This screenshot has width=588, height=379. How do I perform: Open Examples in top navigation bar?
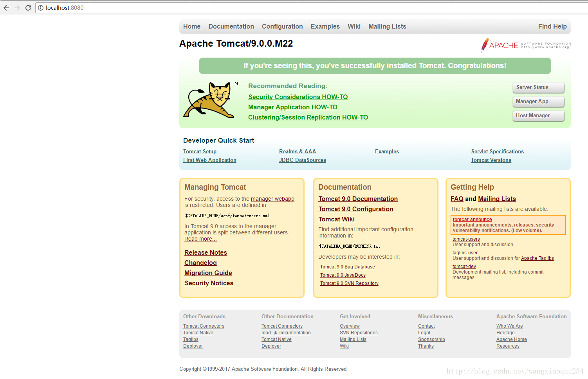click(325, 27)
